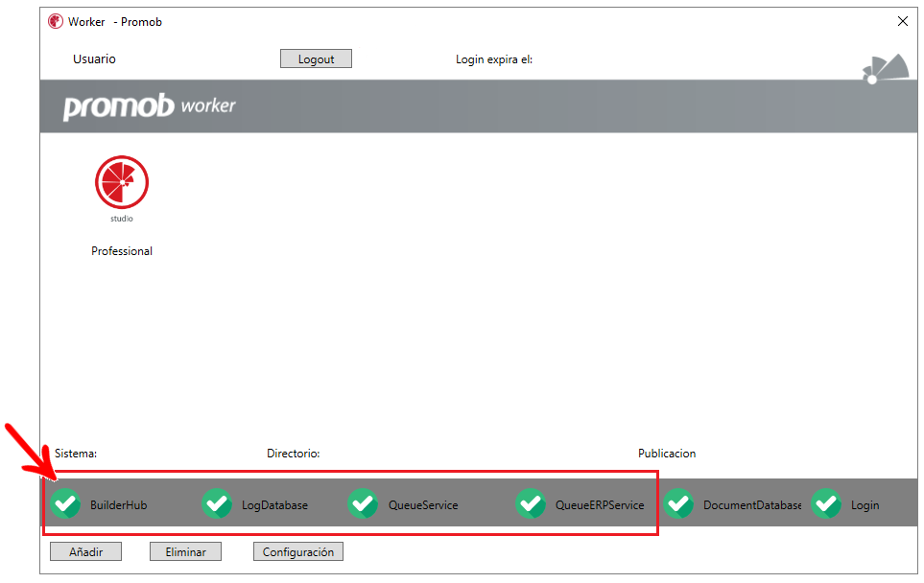This screenshot has width=924, height=583.
Task: Click the "Directorio:" label
Action: coord(294,454)
